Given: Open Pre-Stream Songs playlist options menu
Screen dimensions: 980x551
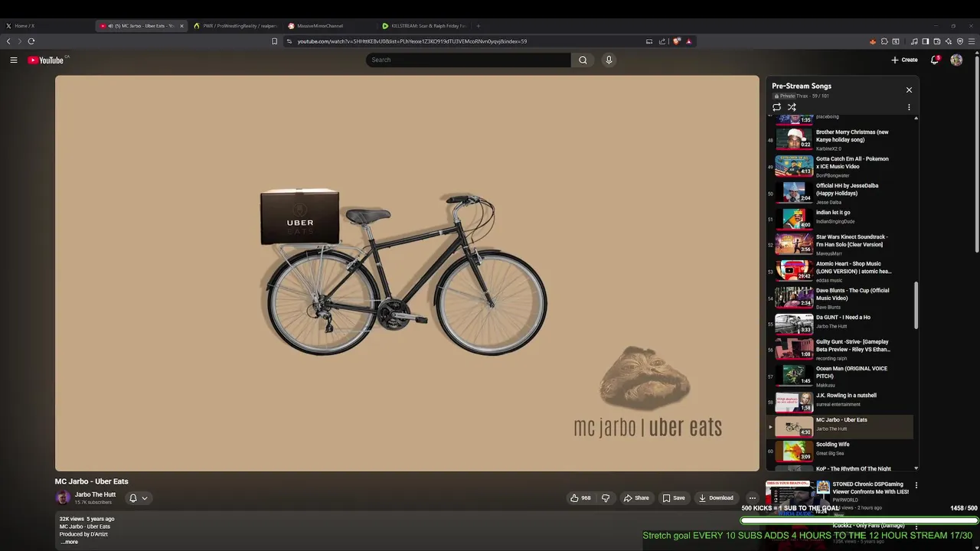Looking at the screenshot, I should 909,108.
